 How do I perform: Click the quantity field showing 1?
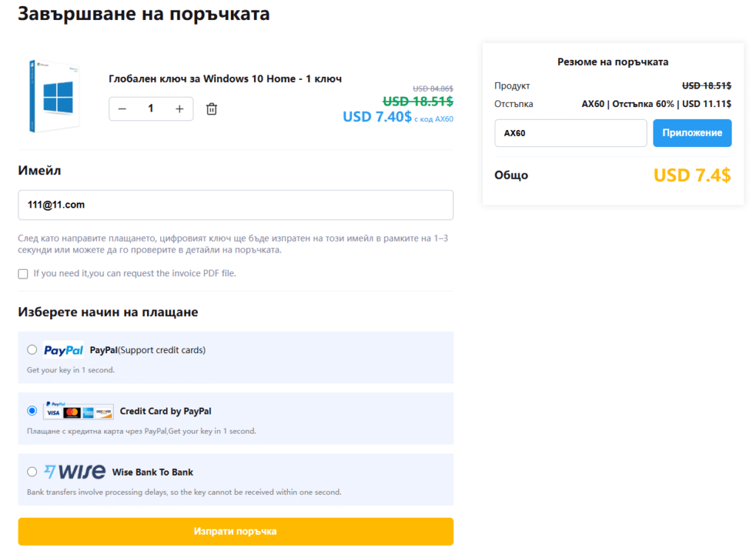pos(151,109)
